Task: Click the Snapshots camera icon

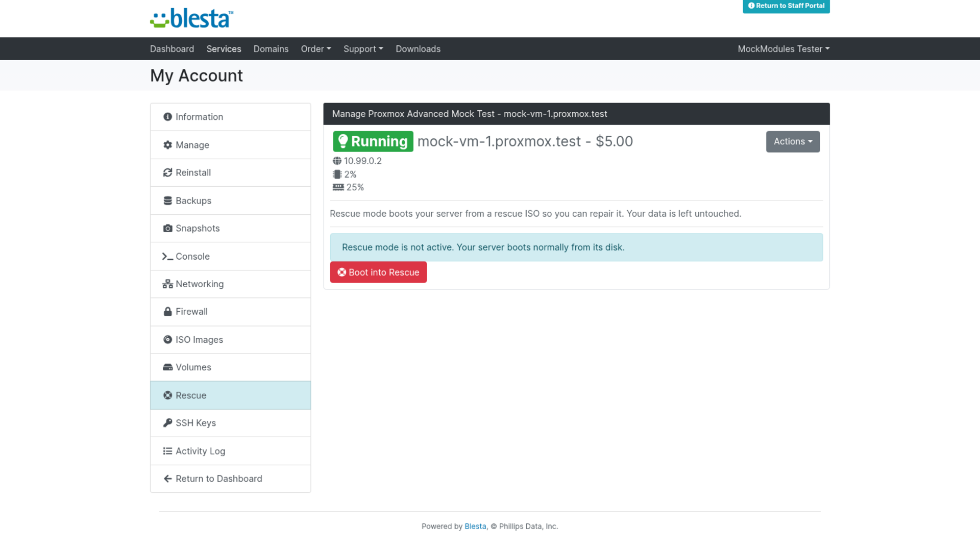Action: (167, 228)
